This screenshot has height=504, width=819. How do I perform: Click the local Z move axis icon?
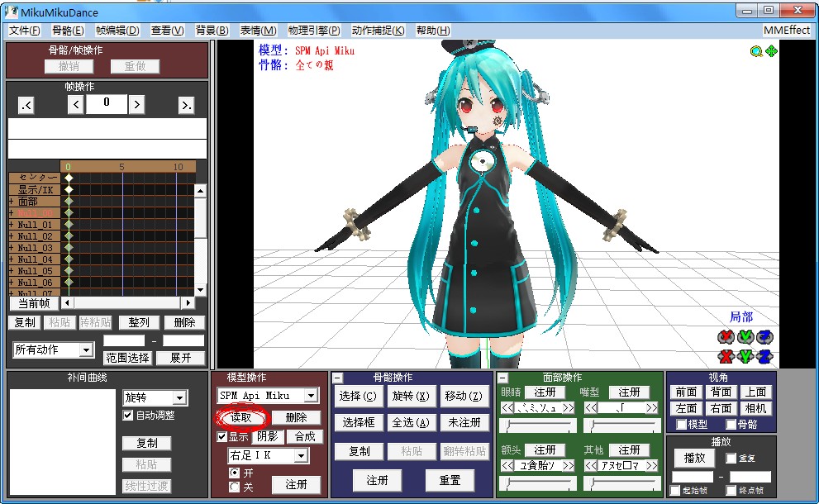pyautogui.click(x=764, y=356)
